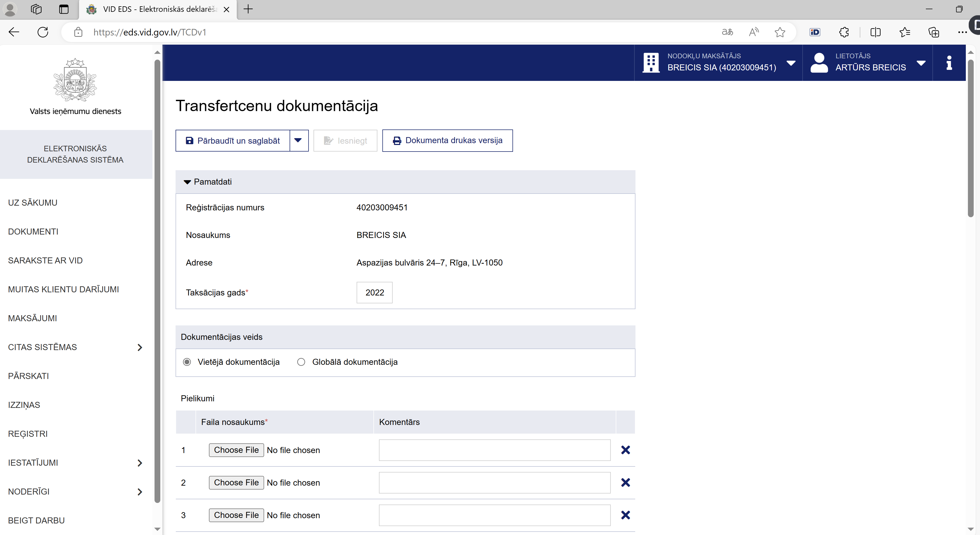Click Pārbaudīt un saglabāt button
The height and width of the screenshot is (535, 980).
point(233,141)
